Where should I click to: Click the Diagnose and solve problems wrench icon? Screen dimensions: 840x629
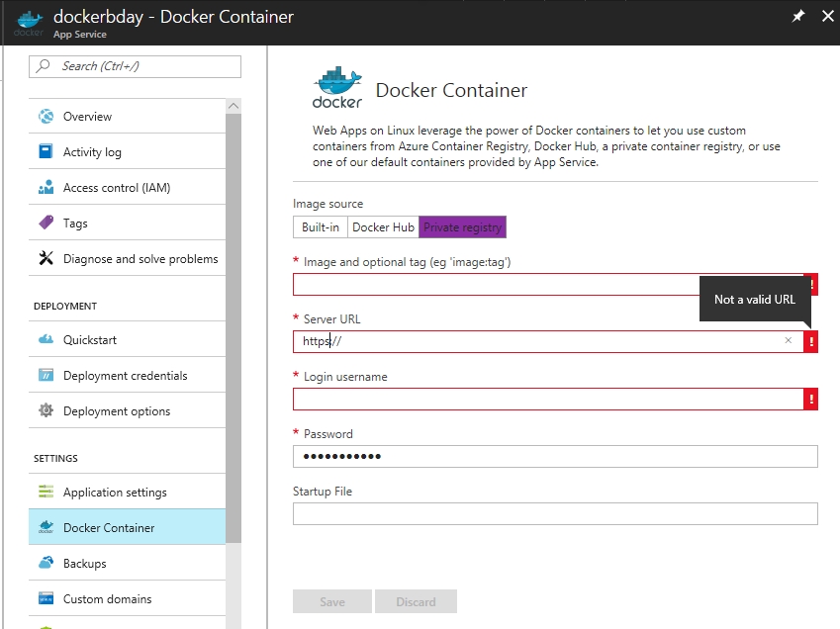tap(47, 258)
